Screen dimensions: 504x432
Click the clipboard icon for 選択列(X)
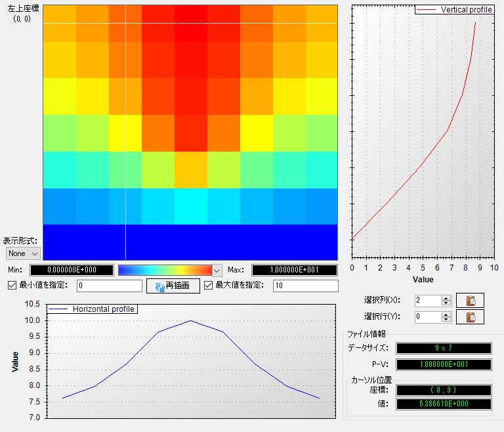click(471, 301)
